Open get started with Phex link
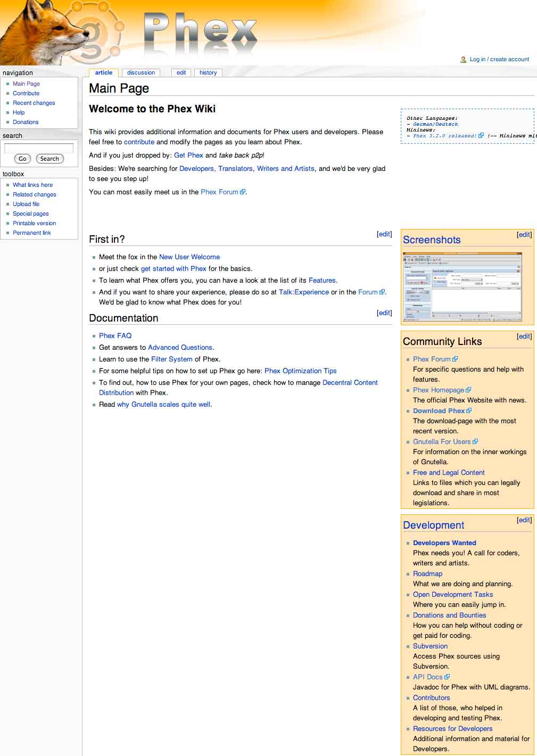Image resolution: width=537 pixels, height=756 pixels. (174, 269)
